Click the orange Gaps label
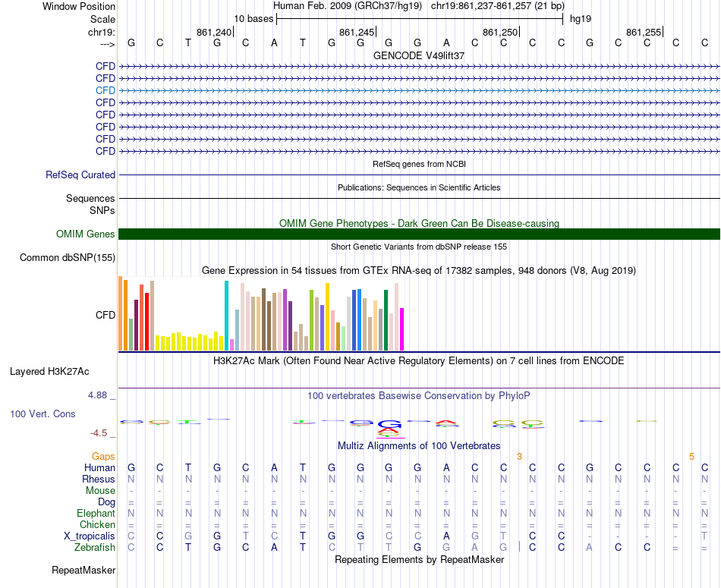Image resolution: width=721 pixels, height=588 pixels. point(103,456)
